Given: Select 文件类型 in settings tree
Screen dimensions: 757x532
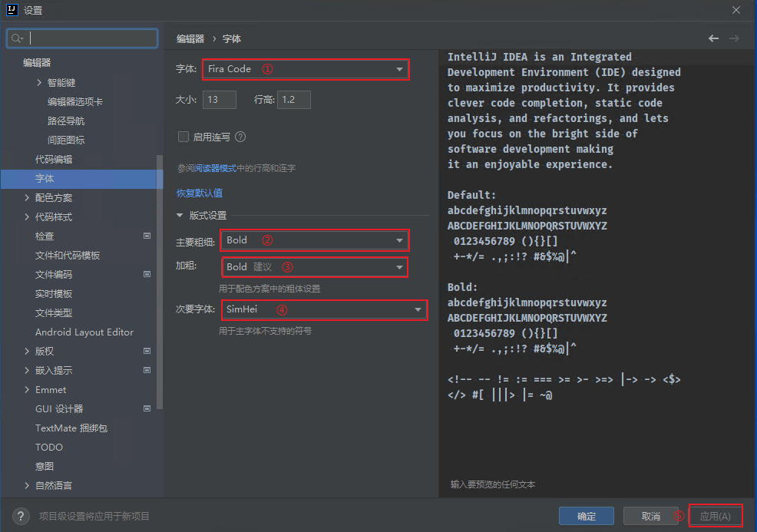Looking at the screenshot, I should [x=54, y=312].
